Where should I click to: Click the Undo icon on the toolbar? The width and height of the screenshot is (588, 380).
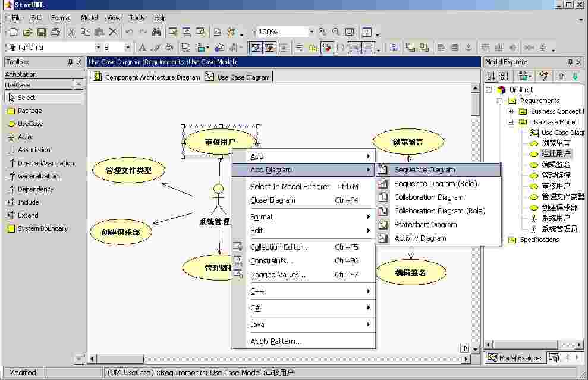coord(128,32)
